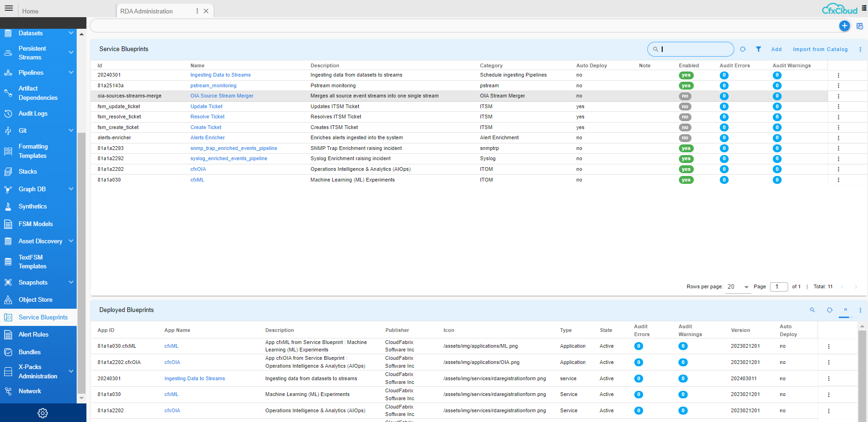Image resolution: width=868 pixels, height=422 pixels.
Task: Refresh the Deployed Blueprints panel
Action: click(829, 310)
